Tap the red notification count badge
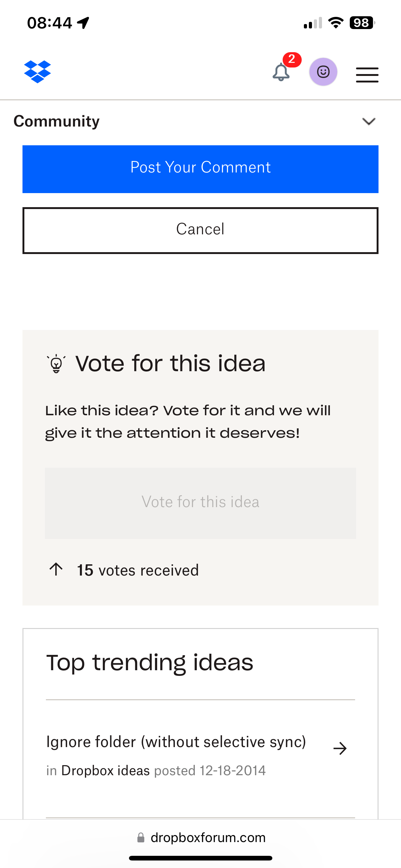The width and height of the screenshot is (401, 868). [x=292, y=60]
